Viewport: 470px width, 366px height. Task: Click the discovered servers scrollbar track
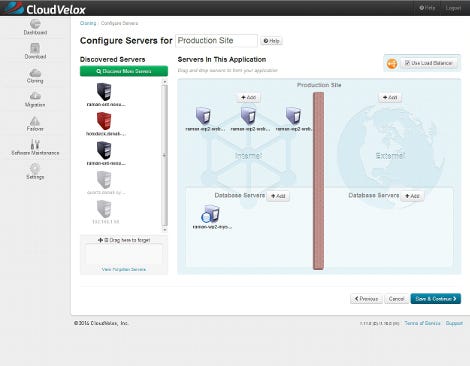pyautogui.click(x=164, y=156)
